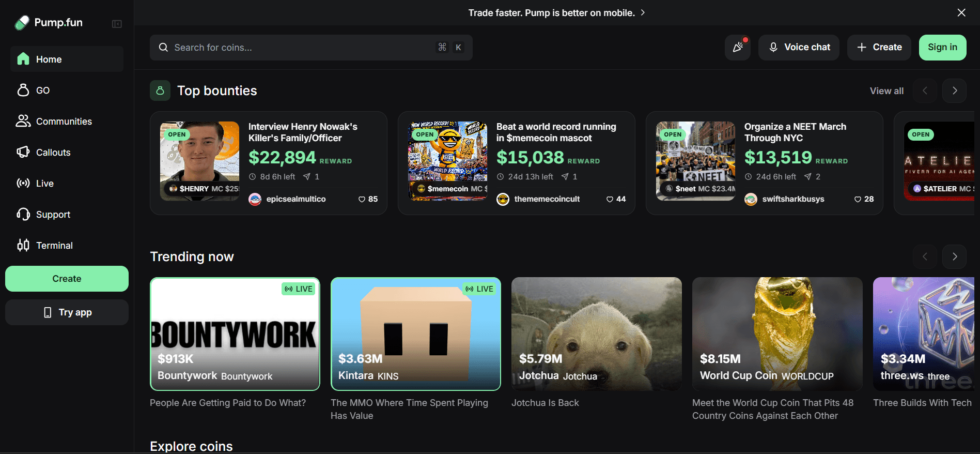The width and height of the screenshot is (980, 454).
Task: Click the '$13,519' reward amount
Action: [778, 157]
